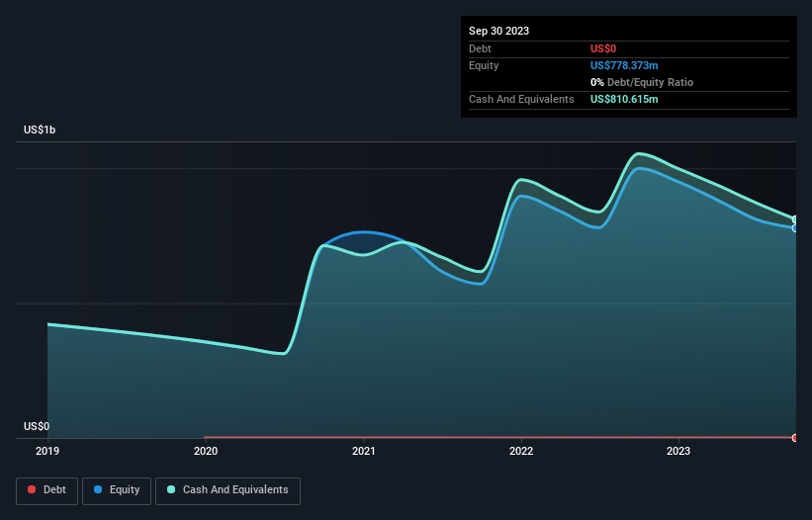This screenshot has height=520, width=812.
Task: Click the US$810.615m cash value
Action: (x=624, y=99)
